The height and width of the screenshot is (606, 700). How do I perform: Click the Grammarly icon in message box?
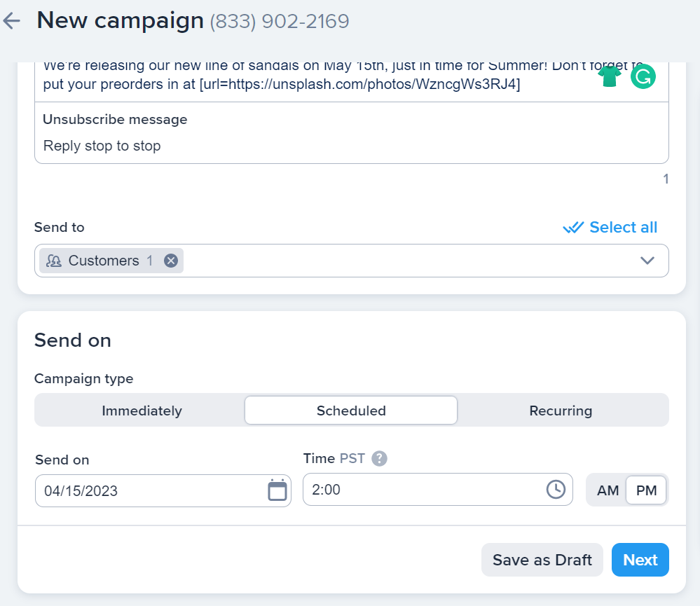pyautogui.click(x=643, y=76)
